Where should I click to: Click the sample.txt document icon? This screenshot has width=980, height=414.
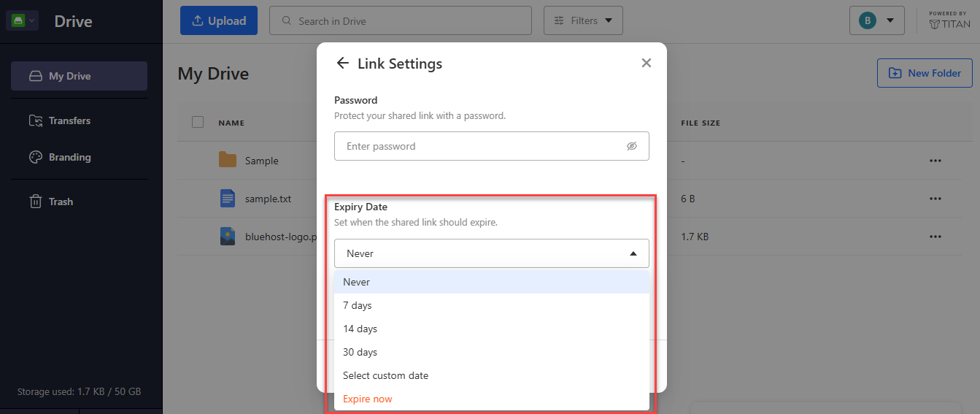pyautogui.click(x=228, y=198)
